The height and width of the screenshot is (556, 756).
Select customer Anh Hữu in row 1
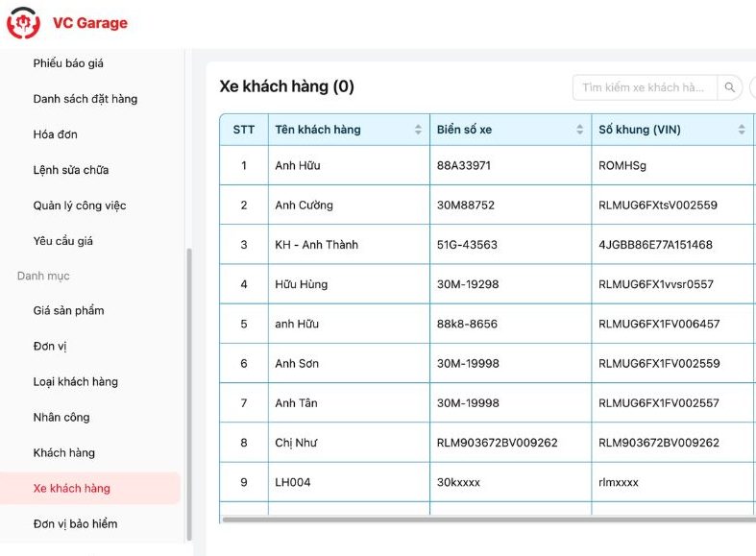click(298, 166)
